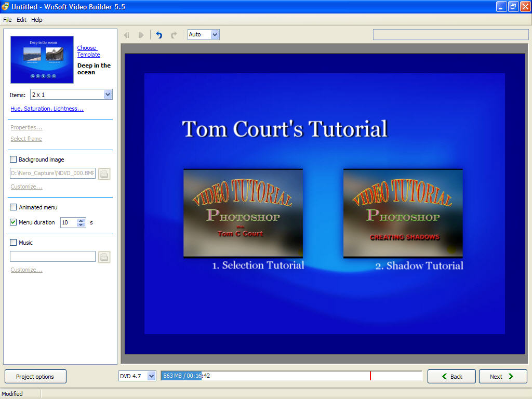
Task: Open the DVD 4.7 disc size dropdown
Action: pos(151,376)
